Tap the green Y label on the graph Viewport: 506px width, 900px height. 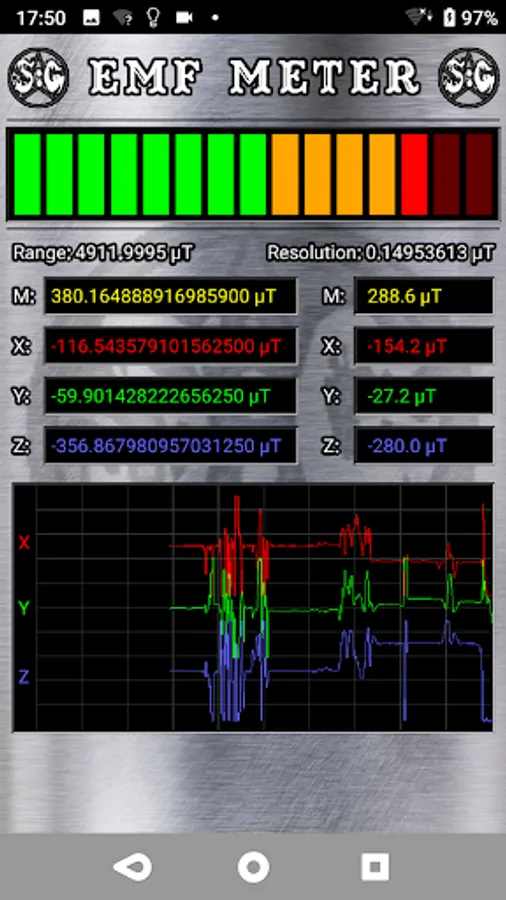click(x=24, y=608)
